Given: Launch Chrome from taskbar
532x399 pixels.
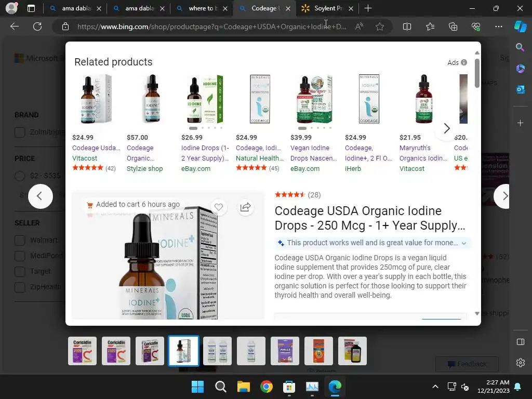Looking at the screenshot, I should tap(267, 387).
